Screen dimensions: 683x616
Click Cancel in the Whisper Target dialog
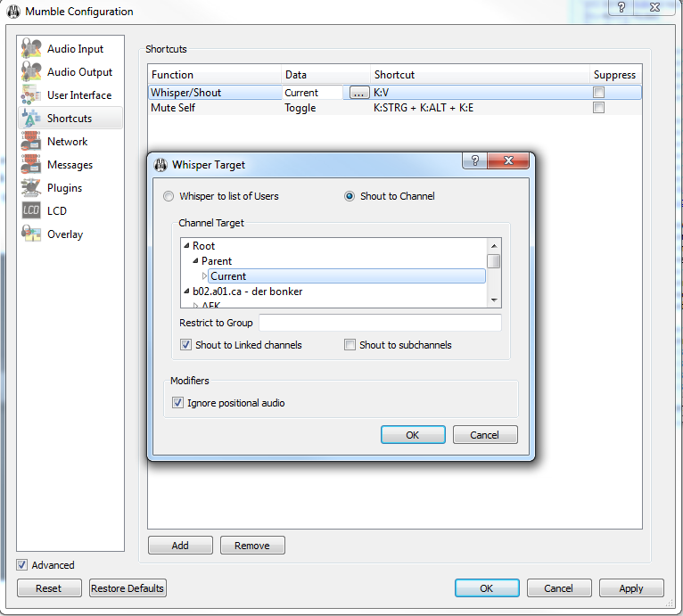(485, 435)
